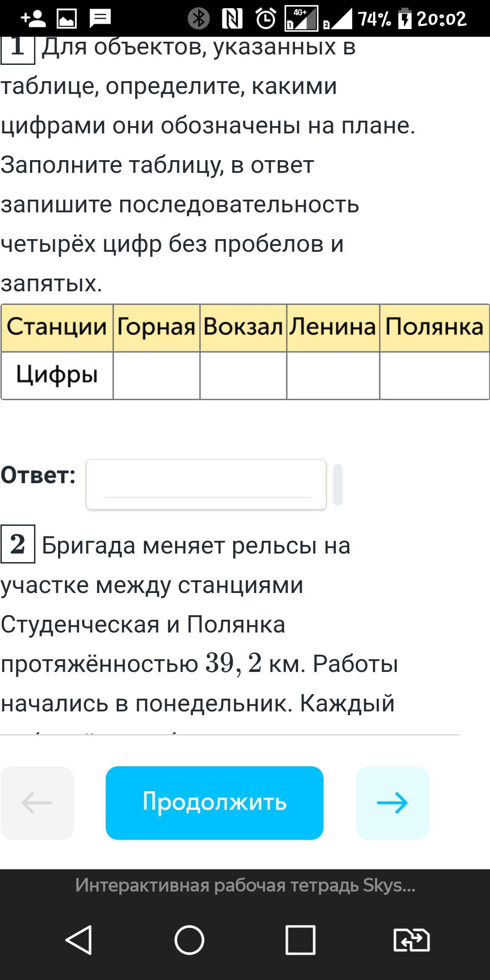The width and height of the screenshot is (490, 980).
Task: Tap the alarm clock status icon
Action: [x=265, y=19]
